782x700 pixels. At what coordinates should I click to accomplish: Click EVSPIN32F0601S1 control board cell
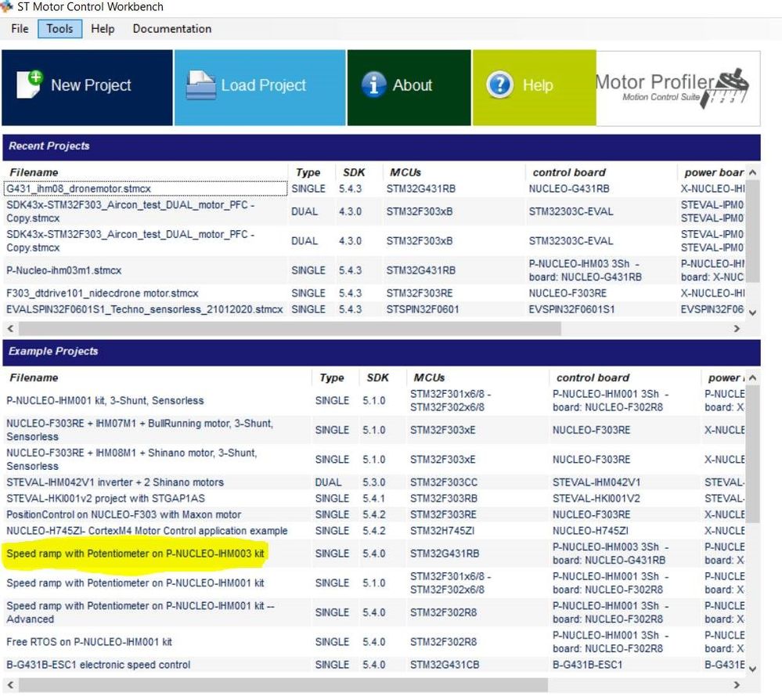[572, 309]
